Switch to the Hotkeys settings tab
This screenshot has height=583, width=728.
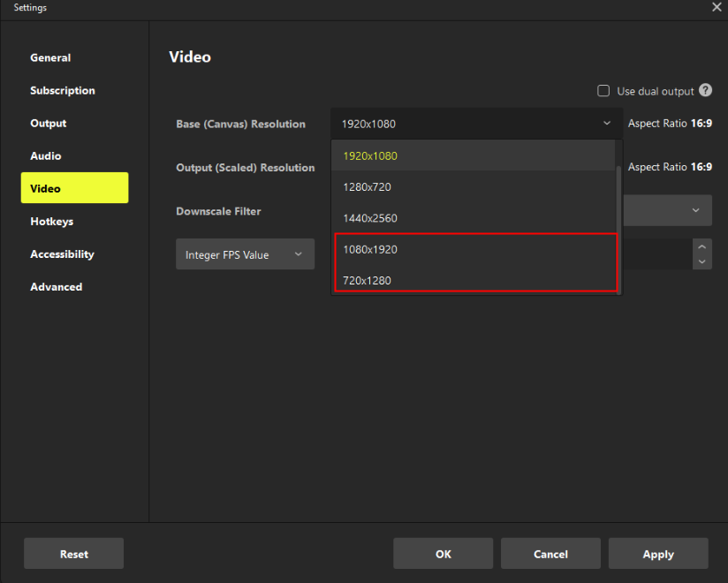(51, 222)
